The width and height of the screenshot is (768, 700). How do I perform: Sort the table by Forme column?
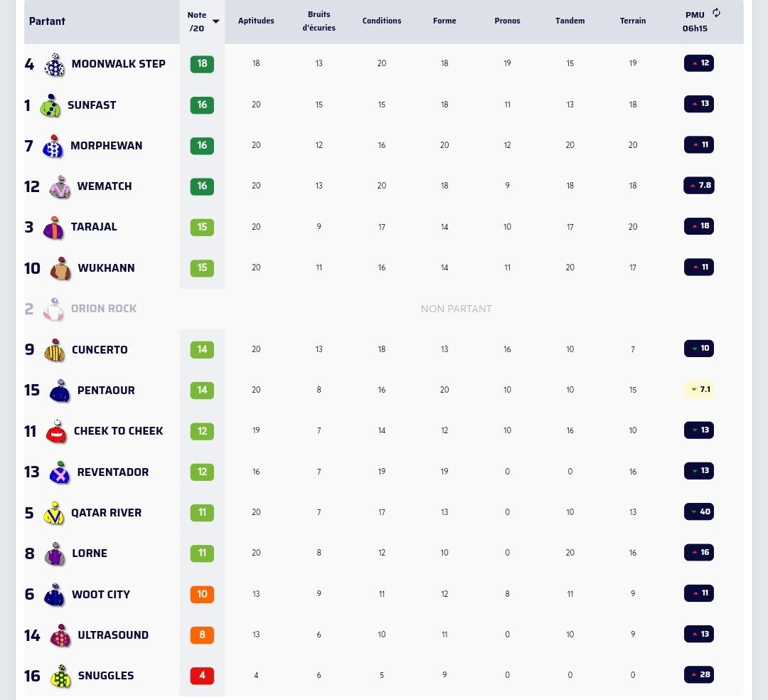click(x=444, y=21)
